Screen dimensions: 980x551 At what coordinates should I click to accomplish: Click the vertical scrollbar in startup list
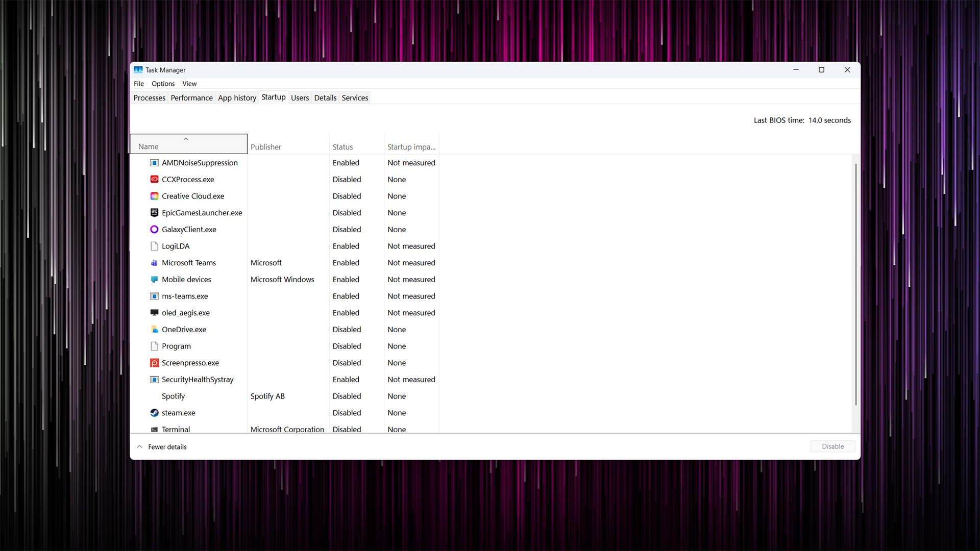(x=855, y=284)
